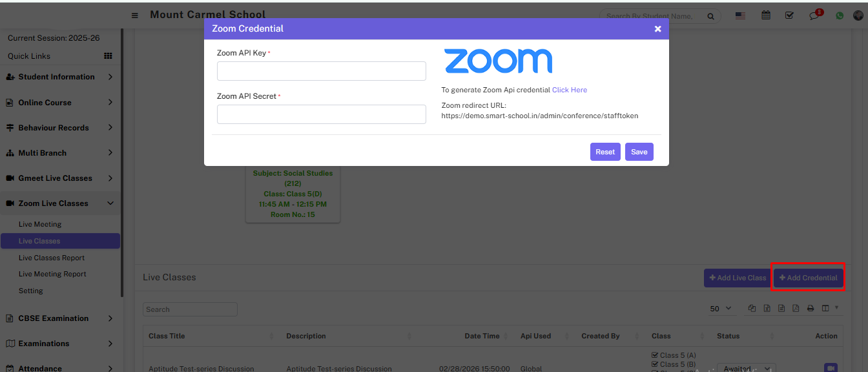Follow the Click Here credential link
Viewport: 868px width, 372px height.
569,90
